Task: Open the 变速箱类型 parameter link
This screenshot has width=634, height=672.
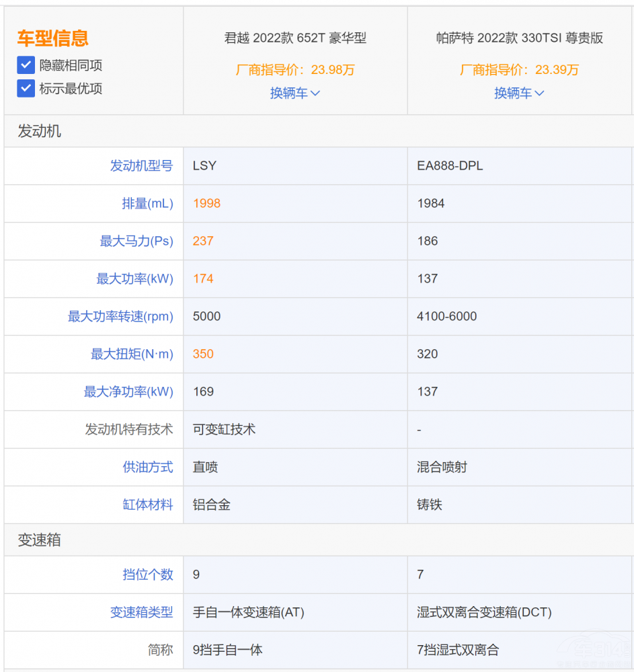Action: 140,612
